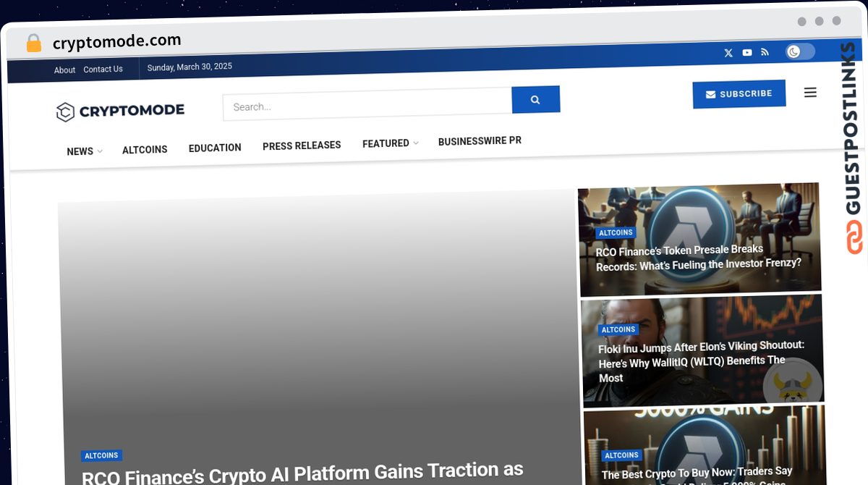Click the Floki viking dog mascot image
868x485 pixels.
(792, 384)
